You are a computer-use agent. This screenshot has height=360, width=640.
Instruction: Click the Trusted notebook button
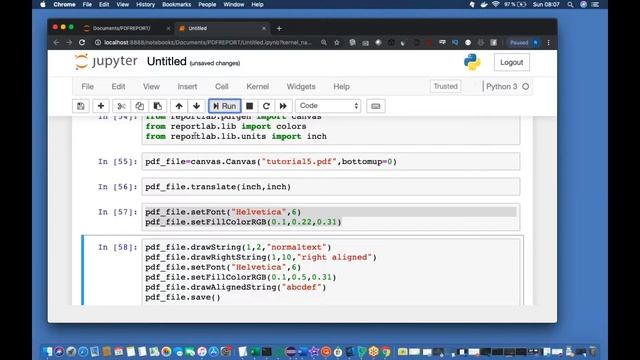tap(445, 86)
